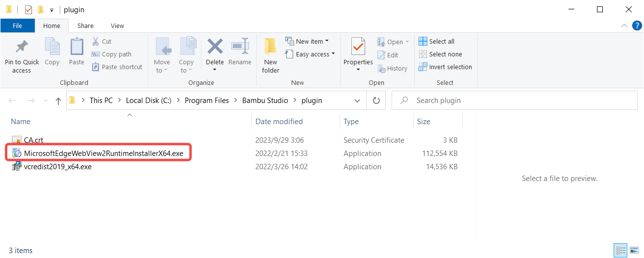Open Properties icon in ribbon
This screenshot has height=258, width=644.
[x=358, y=47]
